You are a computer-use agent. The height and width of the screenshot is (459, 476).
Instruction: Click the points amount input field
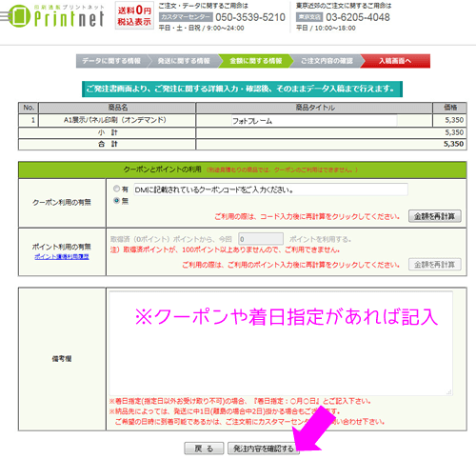pyautogui.click(x=261, y=239)
